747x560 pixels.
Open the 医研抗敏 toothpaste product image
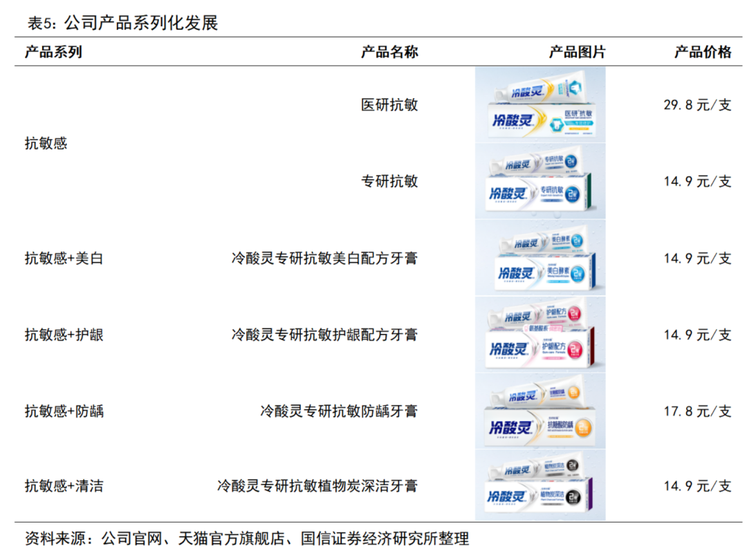pyautogui.click(x=540, y=105)
